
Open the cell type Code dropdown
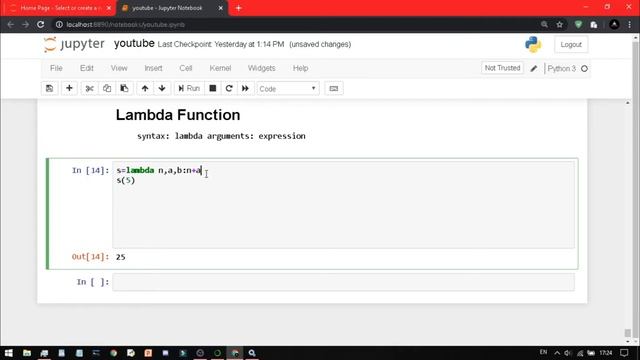click(288, 89)
